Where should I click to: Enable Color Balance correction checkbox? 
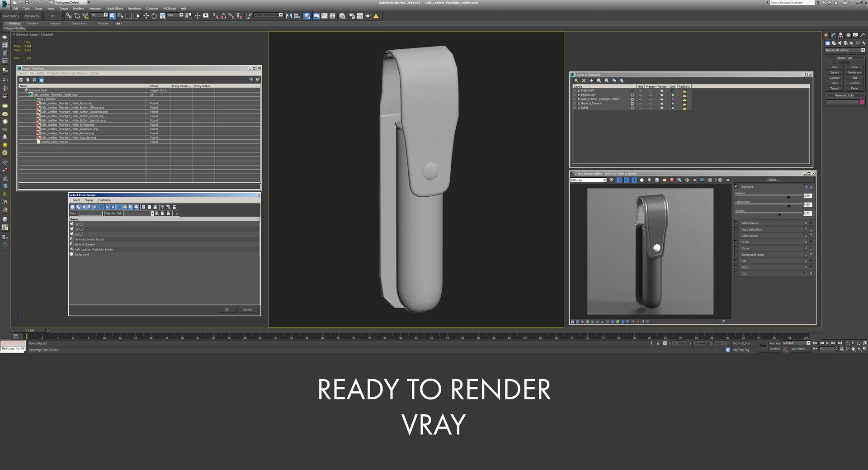[736, 236]
